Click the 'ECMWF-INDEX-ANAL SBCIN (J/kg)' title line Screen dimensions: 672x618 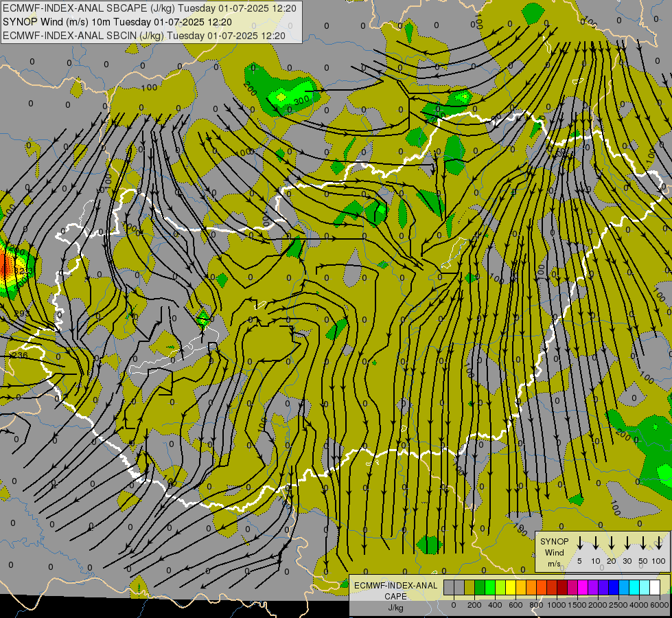[x=144, y=36]
